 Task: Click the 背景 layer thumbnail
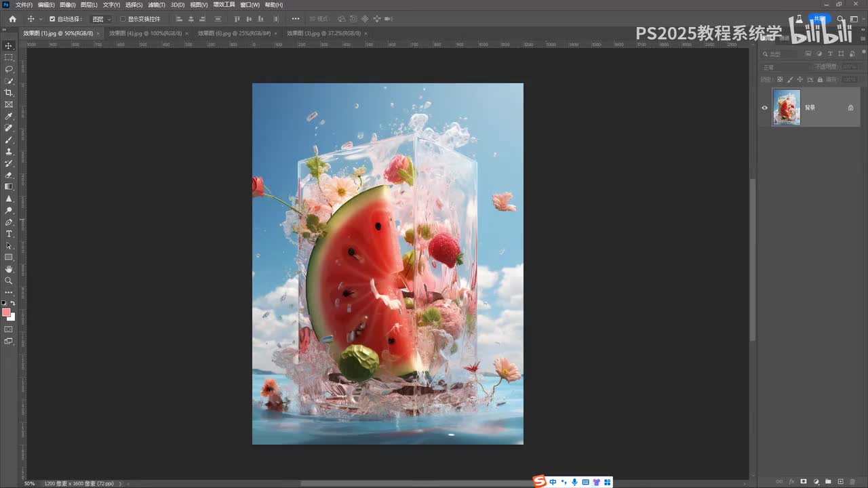click(x=787, y=108)
